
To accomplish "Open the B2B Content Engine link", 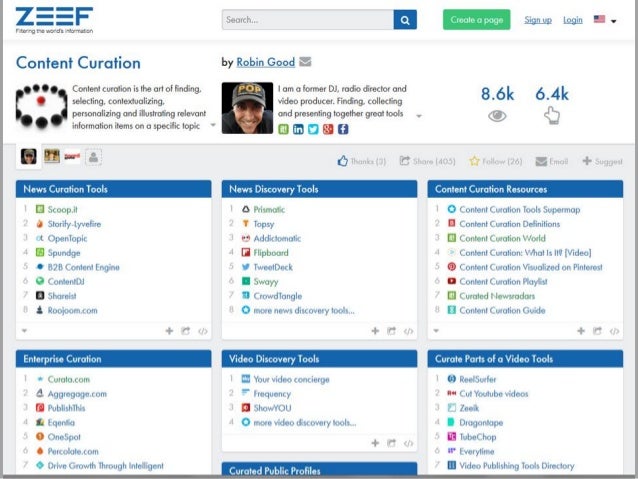I will pos(84,267).
